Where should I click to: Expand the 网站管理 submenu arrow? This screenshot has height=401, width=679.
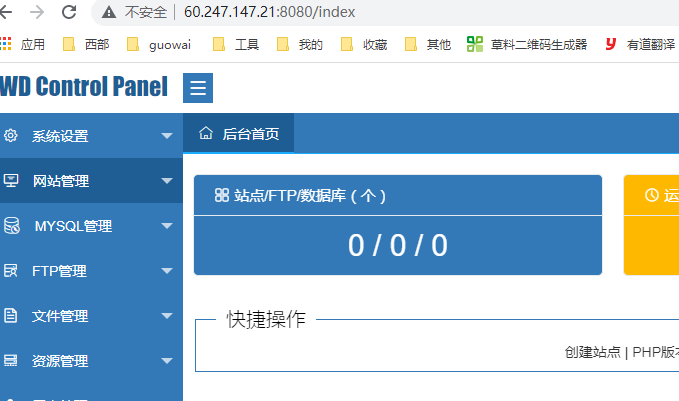click(167, 182)
